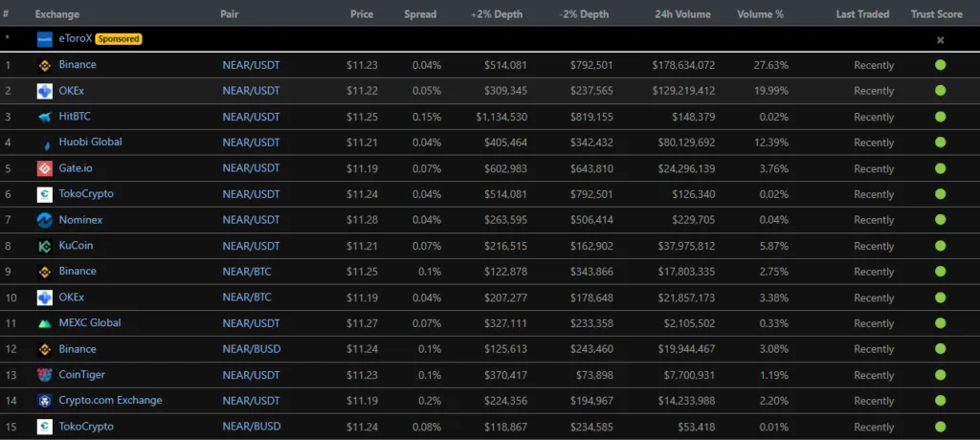Click the $11.28 price for Nominex
Screen dimensions: 980x440
363,220
